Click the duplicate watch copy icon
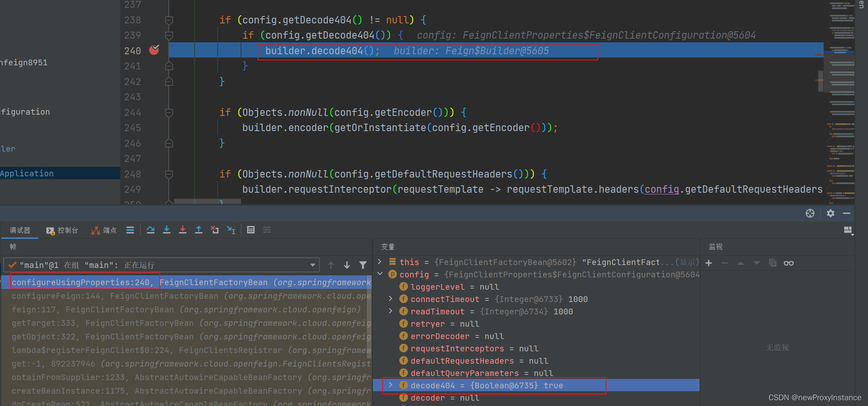Image resolution: width=868 pixels, height=406 pixels. pyautogui.click(x=773, y=263)
